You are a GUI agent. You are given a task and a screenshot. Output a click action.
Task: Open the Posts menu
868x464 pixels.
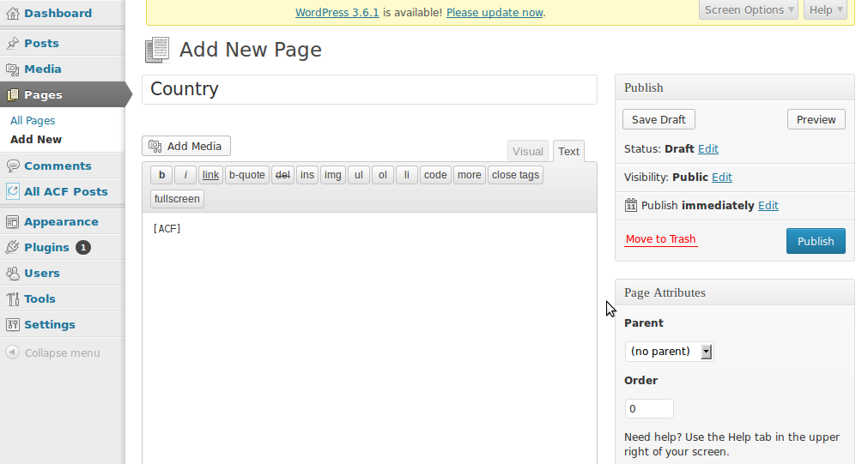click(x=41, y=43)
